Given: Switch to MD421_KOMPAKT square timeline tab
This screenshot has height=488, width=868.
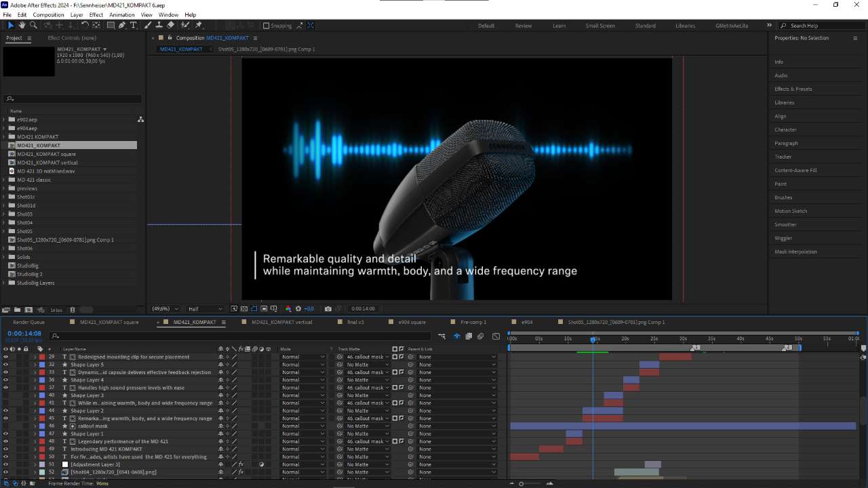Looking at the screenshot, I should [x=109, y=322].
